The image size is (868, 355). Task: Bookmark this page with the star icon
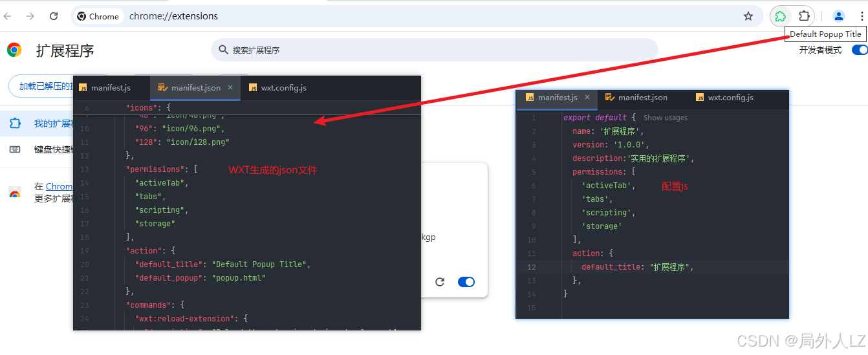[748, 16]
